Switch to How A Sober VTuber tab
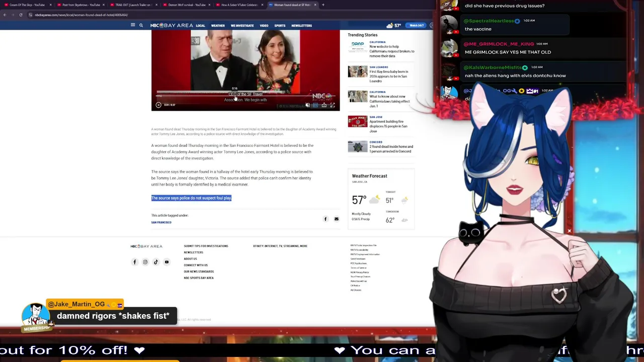 (238, 5)
